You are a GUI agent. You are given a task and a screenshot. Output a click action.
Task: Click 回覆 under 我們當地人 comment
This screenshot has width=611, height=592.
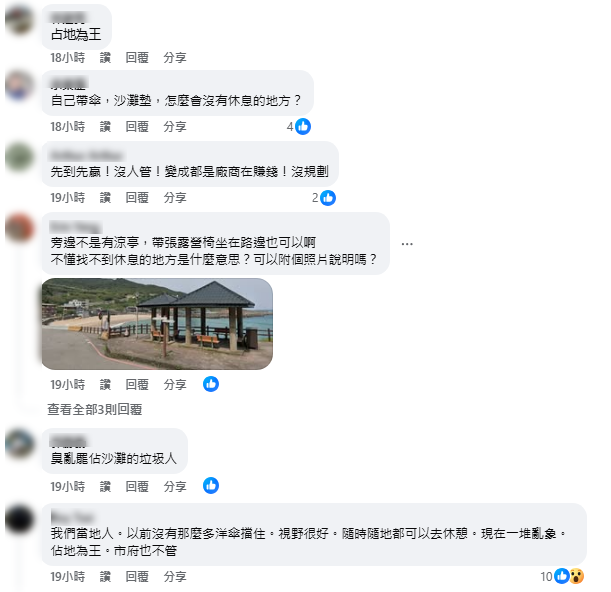point(137,576)
